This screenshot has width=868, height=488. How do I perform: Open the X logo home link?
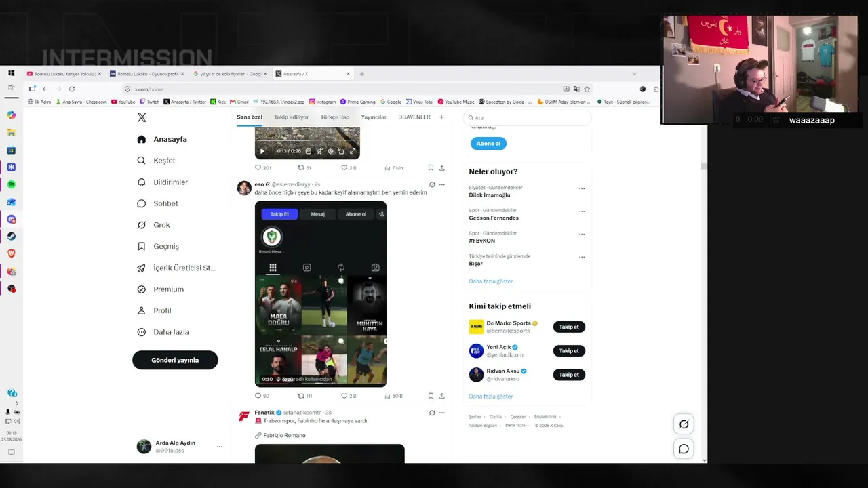[142, 117]
